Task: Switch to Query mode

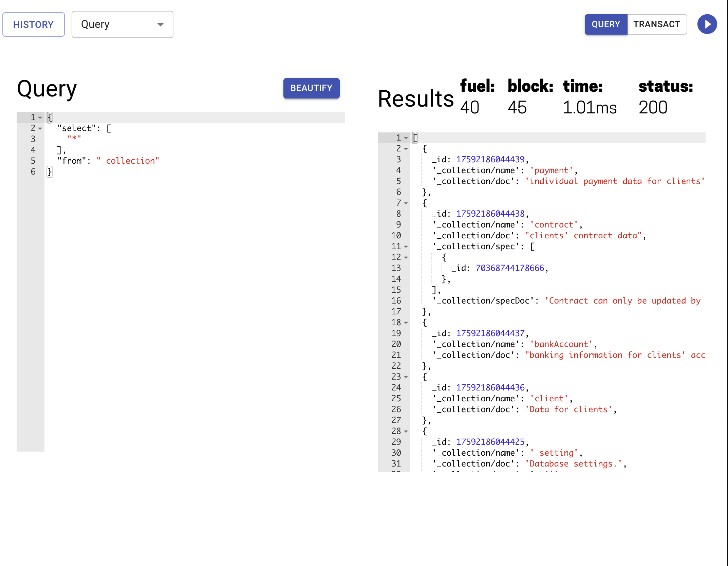Action: point(606,24)
